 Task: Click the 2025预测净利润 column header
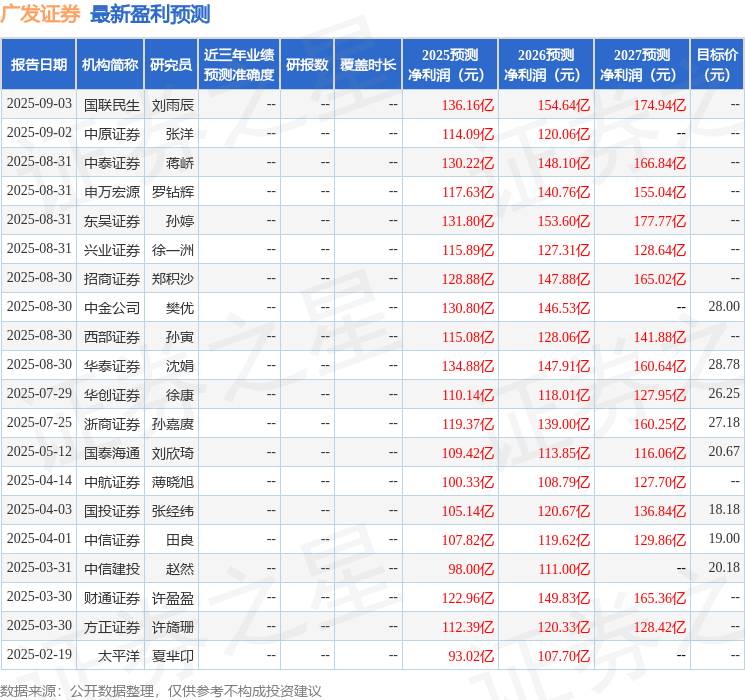click(450, 65)
